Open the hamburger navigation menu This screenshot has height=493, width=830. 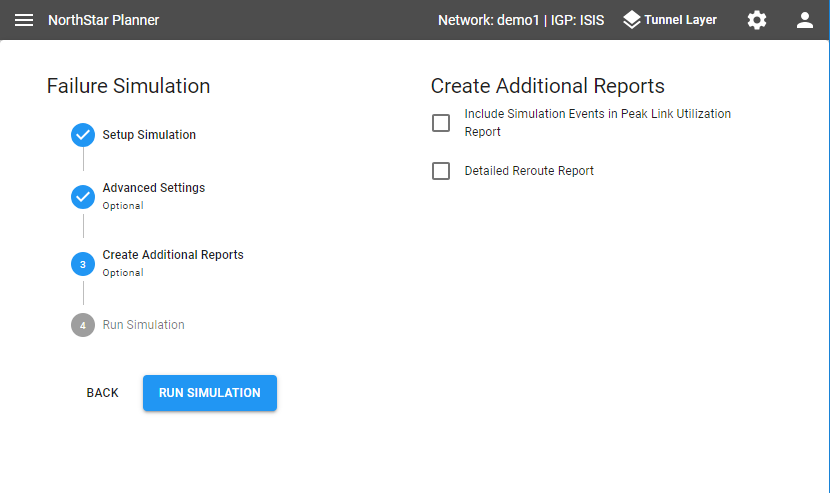24,20
